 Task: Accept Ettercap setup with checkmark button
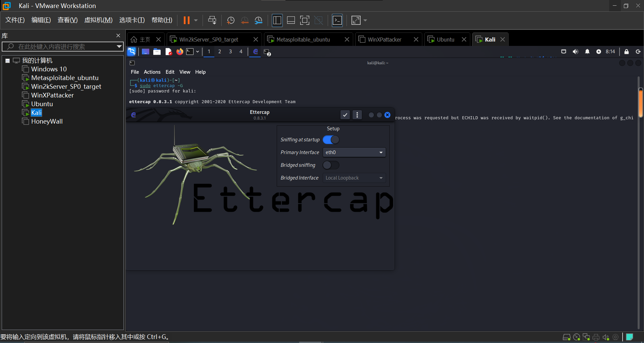click(x=345, y=115)
